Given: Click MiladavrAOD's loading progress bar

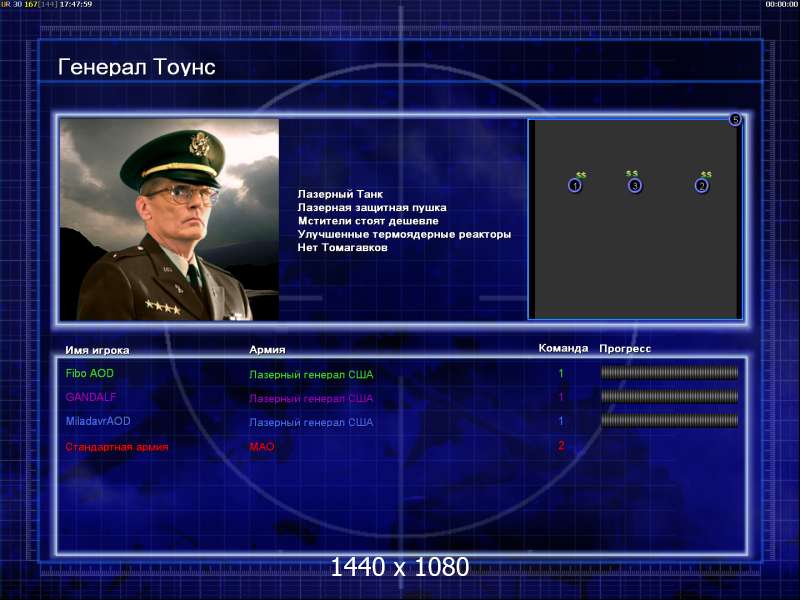Looking at the screenshot, I should (x=669, y=420).
